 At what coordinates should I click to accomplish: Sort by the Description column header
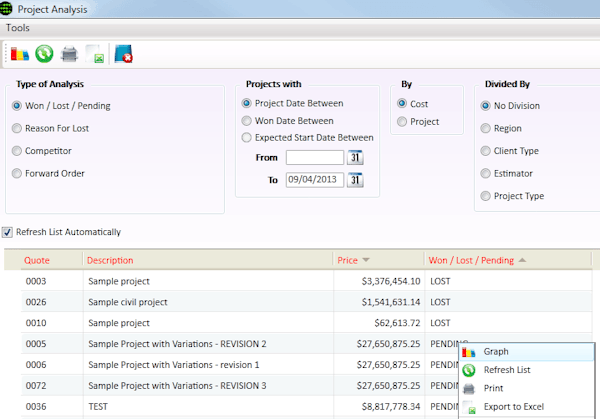pyautogui.click(x=110, y=260)
